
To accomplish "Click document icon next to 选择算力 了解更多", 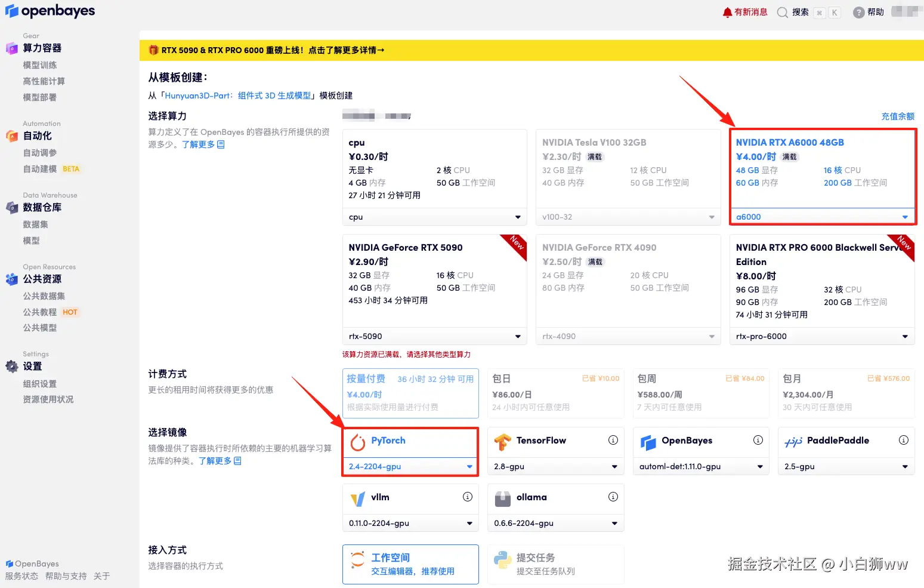I will click(x=221, y=144).
